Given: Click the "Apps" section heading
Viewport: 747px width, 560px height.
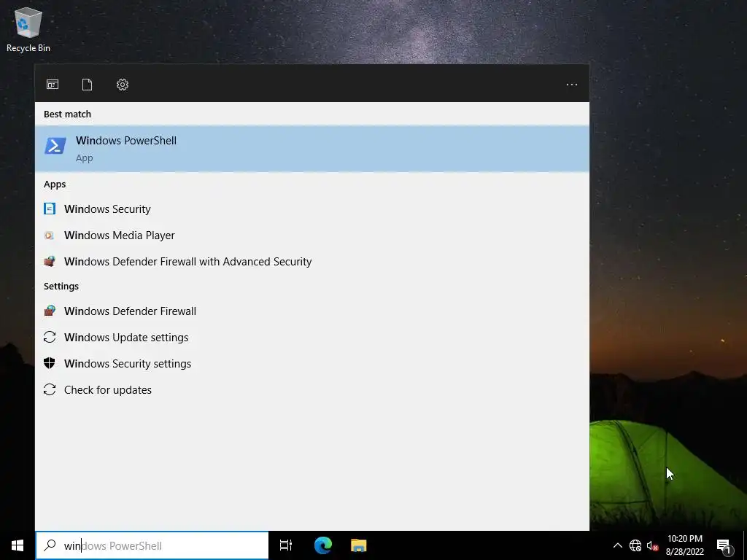Looking at the screenshot, I should pyautogui.click(x=55, y=184).
